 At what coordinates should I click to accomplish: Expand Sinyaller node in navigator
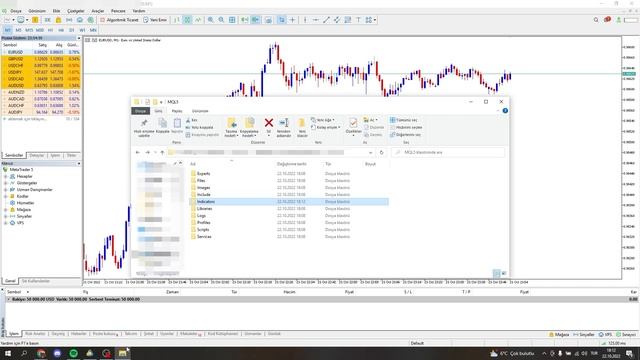pos(6,216)
